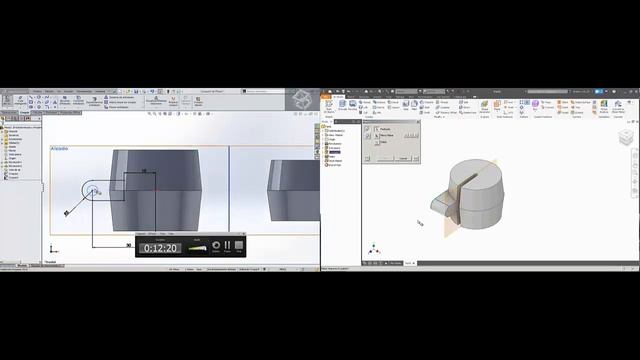Select Work Plane item in Inventor browser
Viewport: 640px width, 360px height.
pyautogui.click(x=333, y=161)
